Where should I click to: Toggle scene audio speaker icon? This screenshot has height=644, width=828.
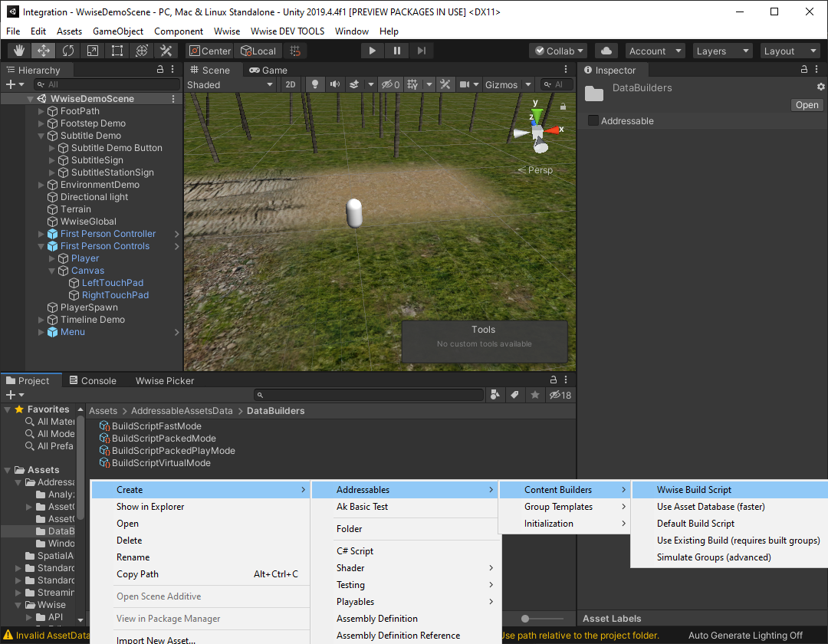[x=334, y=84]
